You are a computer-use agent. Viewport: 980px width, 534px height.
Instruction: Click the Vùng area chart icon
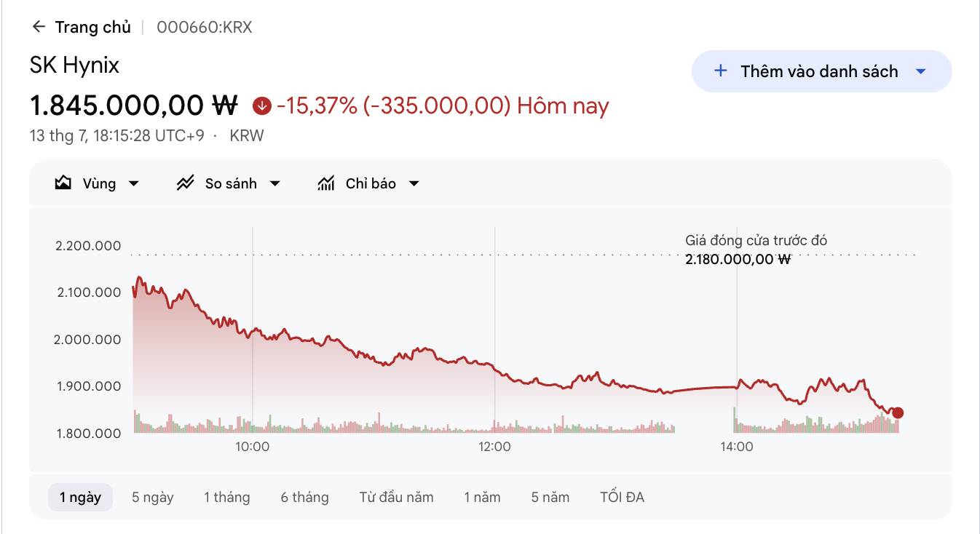pyautogui.click(x=63, y=183)
